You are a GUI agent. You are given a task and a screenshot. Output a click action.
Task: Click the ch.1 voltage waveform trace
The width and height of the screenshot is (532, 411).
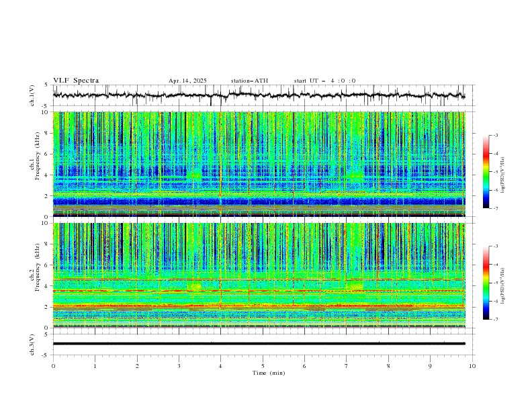coord(259,95)
